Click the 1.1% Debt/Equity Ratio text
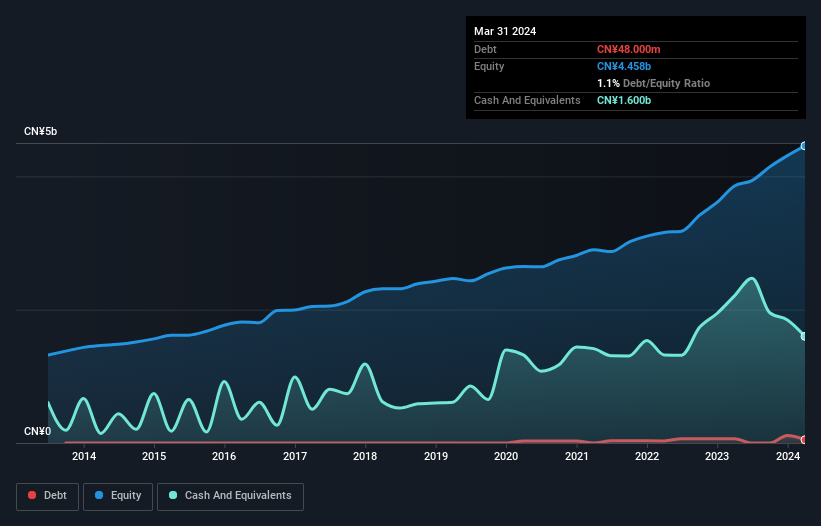Viewport: 821px width, 526px height. coord(653,83)
